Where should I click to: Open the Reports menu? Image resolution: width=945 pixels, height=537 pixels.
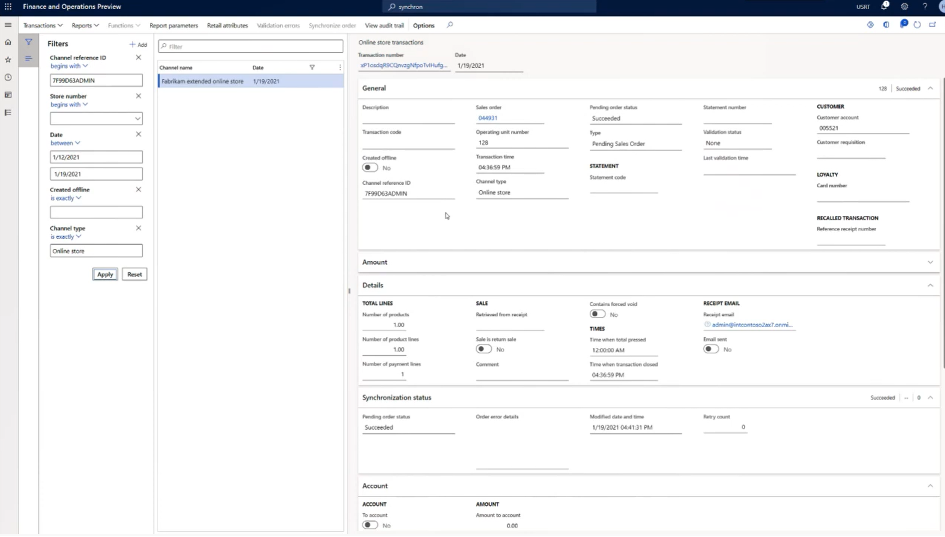85,25
